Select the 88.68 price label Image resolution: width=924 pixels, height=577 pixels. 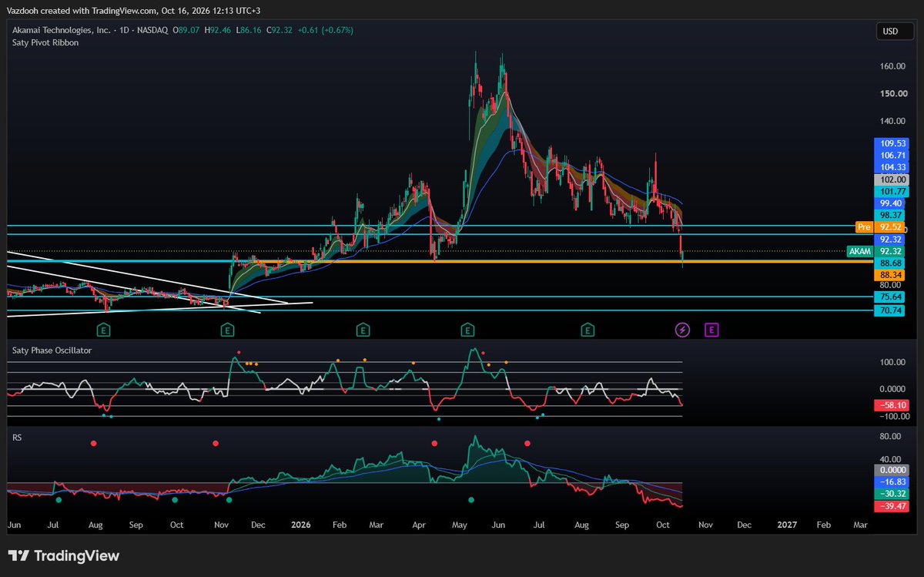click(x=890, y=263)
